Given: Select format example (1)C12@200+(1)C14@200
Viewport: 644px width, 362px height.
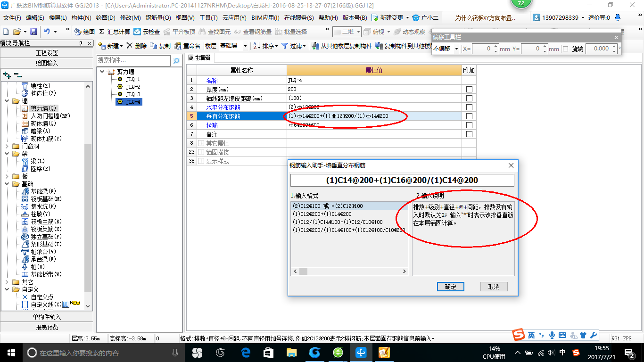Looking at the screenshot, I should coord(322,214).
